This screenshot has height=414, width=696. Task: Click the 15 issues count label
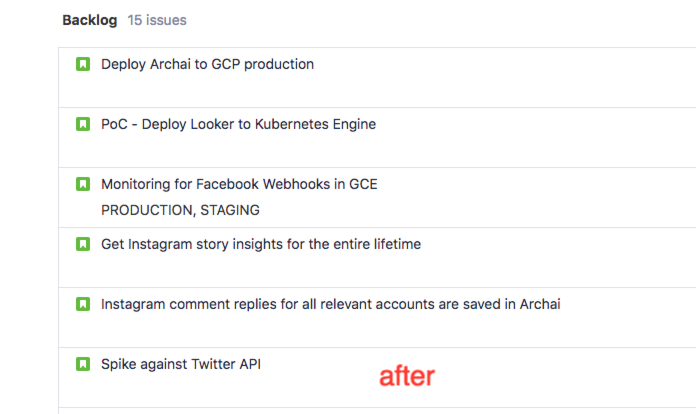click(157, 20)
